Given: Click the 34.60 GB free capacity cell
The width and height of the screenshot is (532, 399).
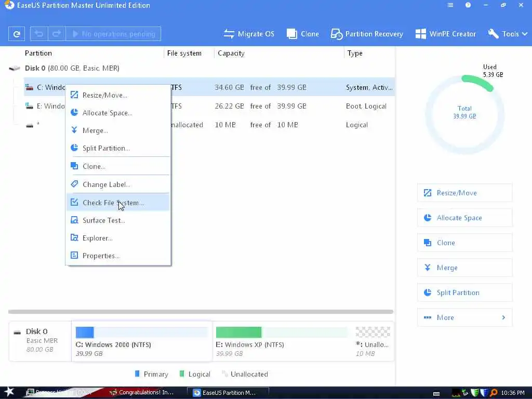Looking at the screenshot, I should [229, 87].
